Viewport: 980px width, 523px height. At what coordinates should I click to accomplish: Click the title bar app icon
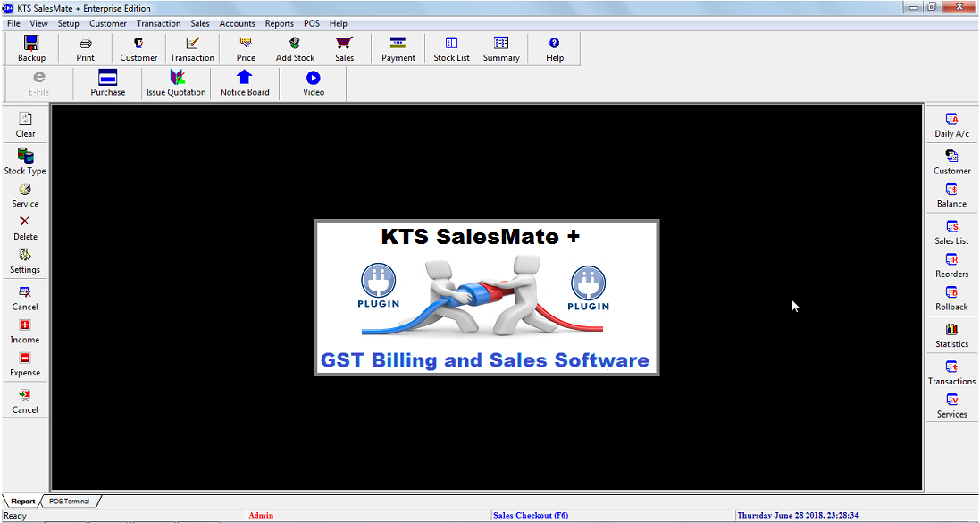pyautogui.click(x=8, y=8)
